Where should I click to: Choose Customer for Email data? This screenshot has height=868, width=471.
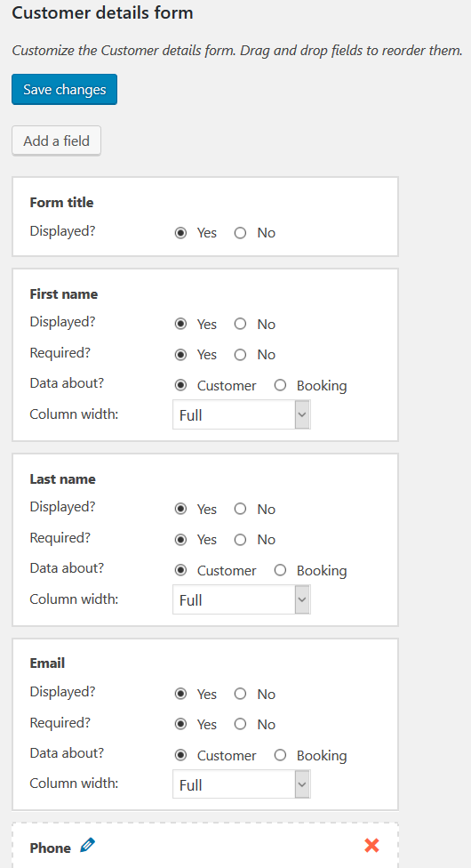pos(180,755)
